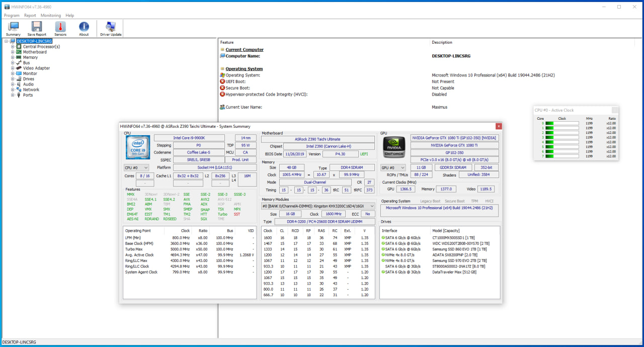The height and width of the screenshot is (347, 644).
Task: Click the Description column header
Action: 442,42
